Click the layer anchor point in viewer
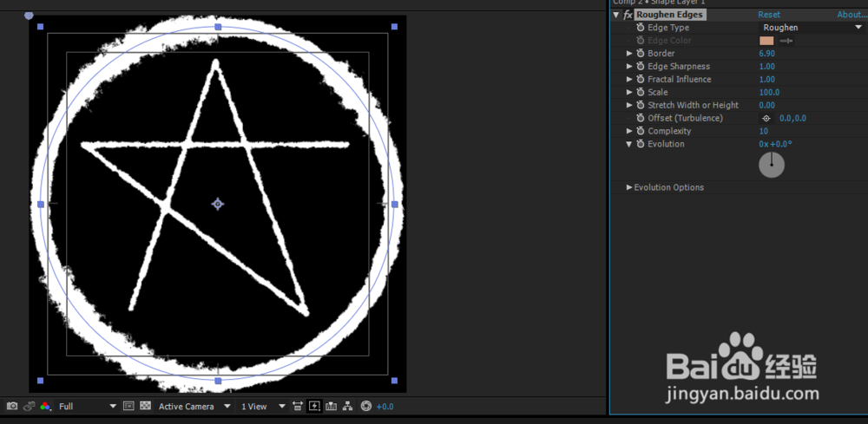Screen dimensions: 868x424 (x=218, y=204)
